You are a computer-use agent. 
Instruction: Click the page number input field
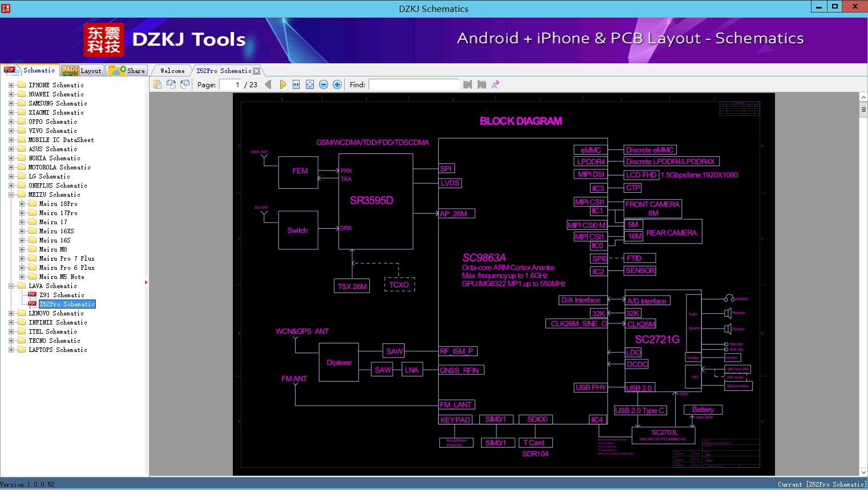pyautogui.click(x=230, y=84)
